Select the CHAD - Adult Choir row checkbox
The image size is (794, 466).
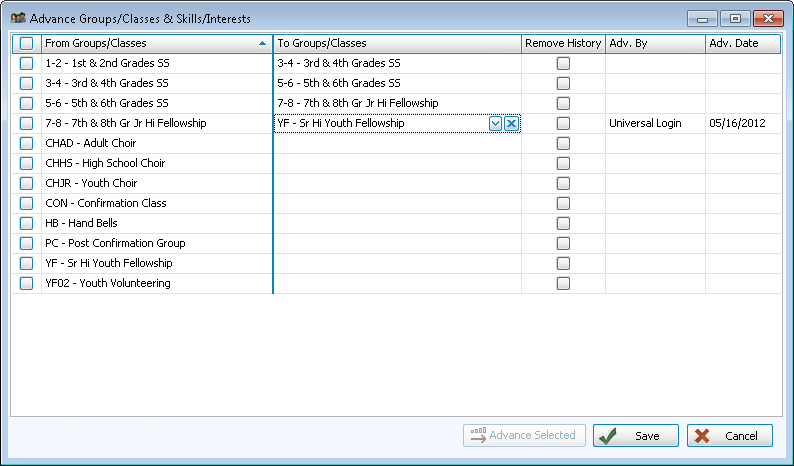pyautogui.click(x=26, y=143)
